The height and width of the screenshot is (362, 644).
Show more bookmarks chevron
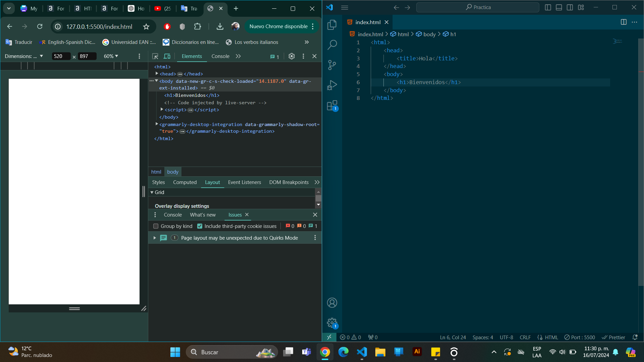click(307, 42)
